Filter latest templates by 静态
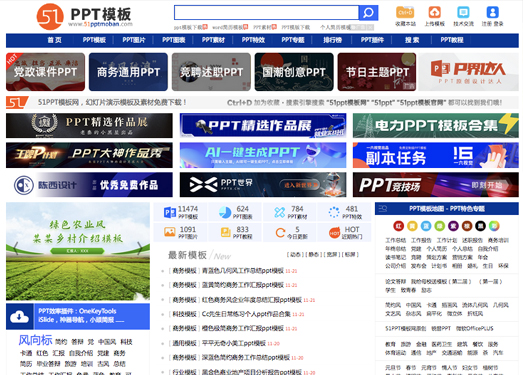Screen dimensions: 523x375 tap(314, 255)
